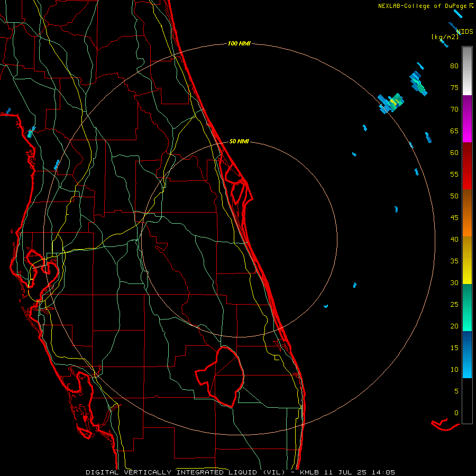476x476 pixels.
Task: Pick the magenta-purple segment of color bar
Action: pyautogui.click(x=467, y=118)
